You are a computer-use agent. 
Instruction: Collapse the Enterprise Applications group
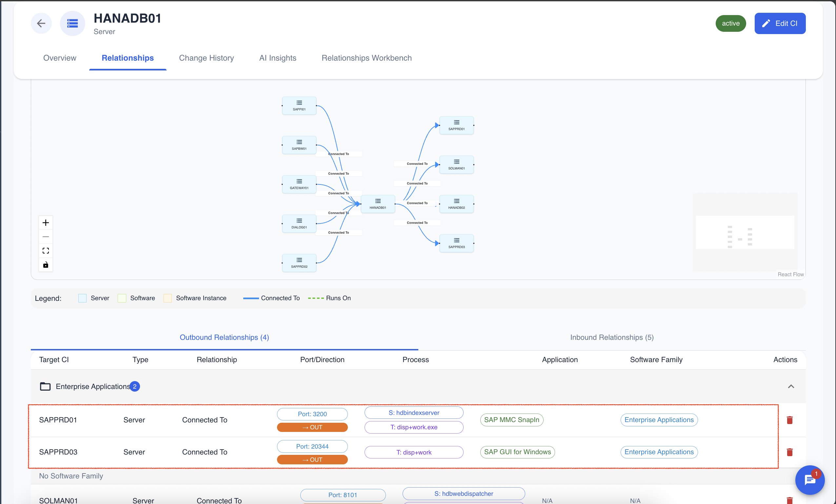[x=791, y=386]
